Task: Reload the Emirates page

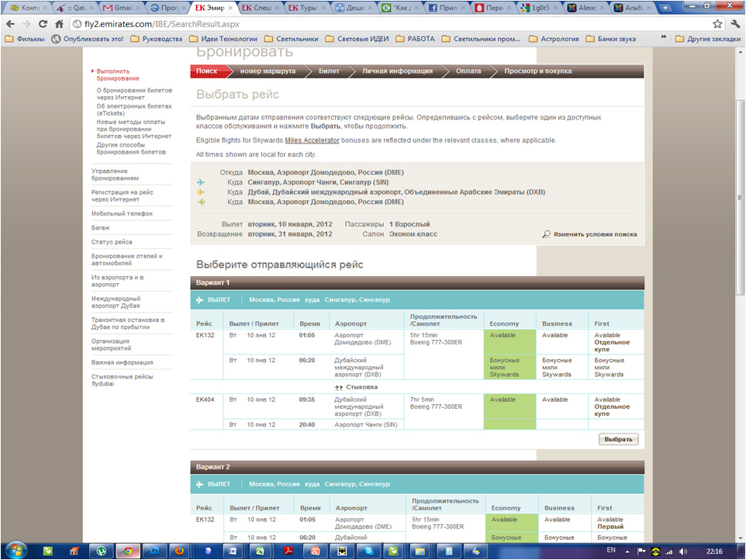Action: click(43, 24)
